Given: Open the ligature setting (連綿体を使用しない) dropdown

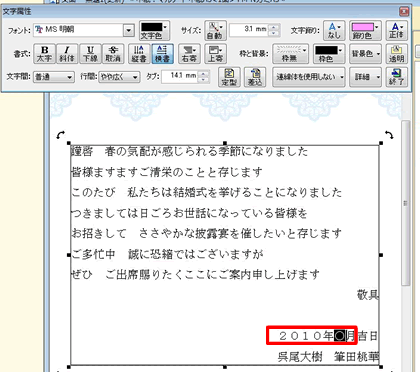Looking at the screenshot, I should (308, 77).
